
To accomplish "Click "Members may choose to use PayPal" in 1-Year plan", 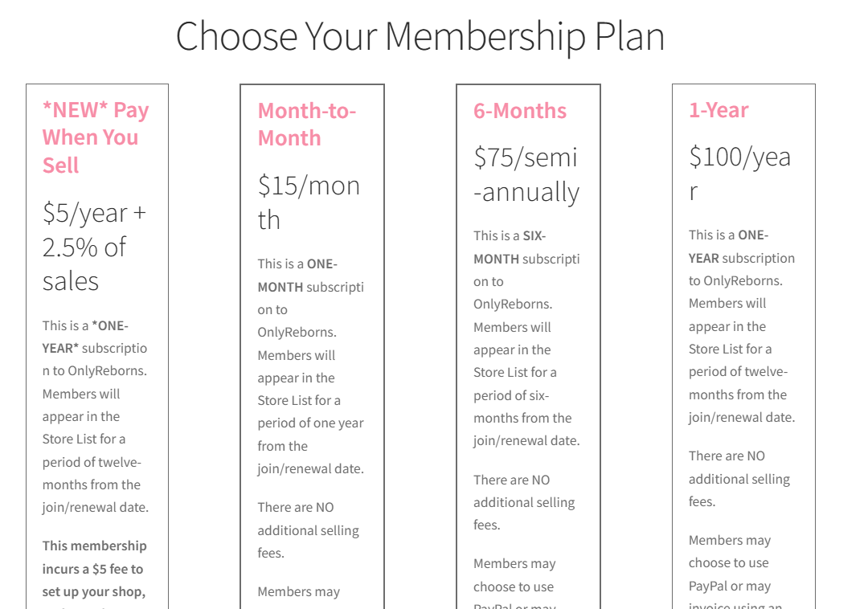I will (x=729, y=562).
